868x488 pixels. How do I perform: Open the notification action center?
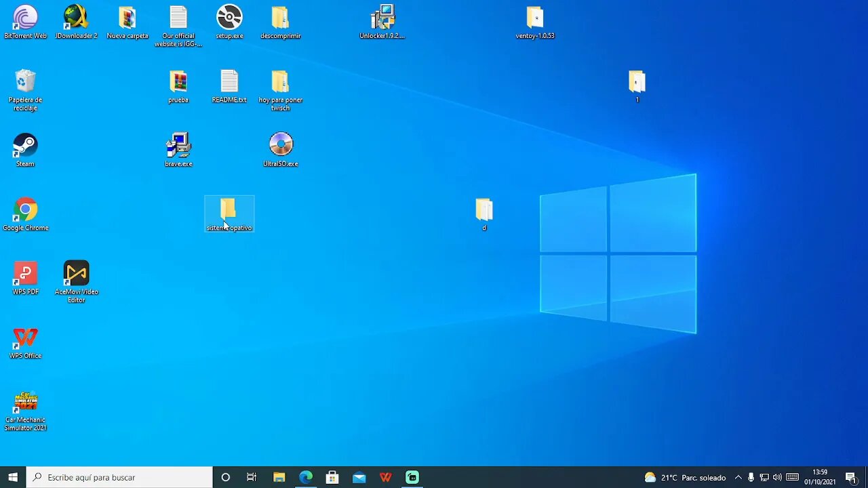851,477
